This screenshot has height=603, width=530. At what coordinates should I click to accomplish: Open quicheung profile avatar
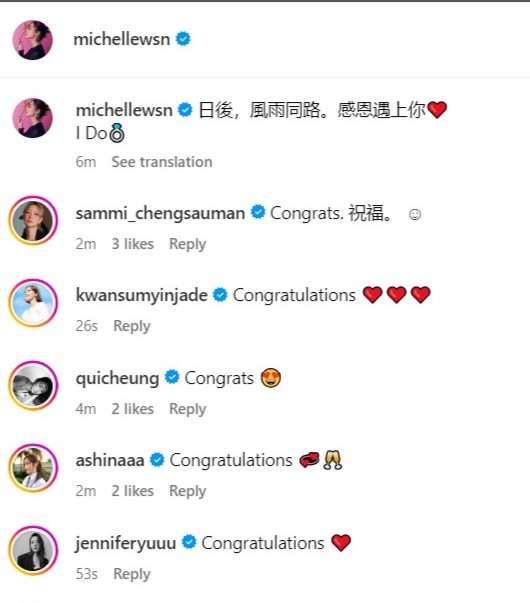[33, 385]
